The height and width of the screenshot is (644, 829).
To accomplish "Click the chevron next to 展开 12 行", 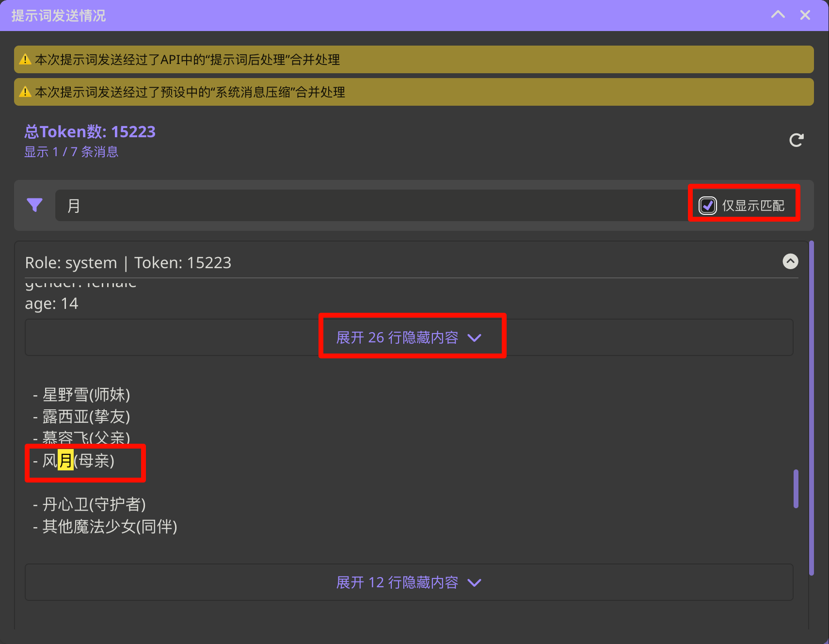I will [x=474, y=582].
